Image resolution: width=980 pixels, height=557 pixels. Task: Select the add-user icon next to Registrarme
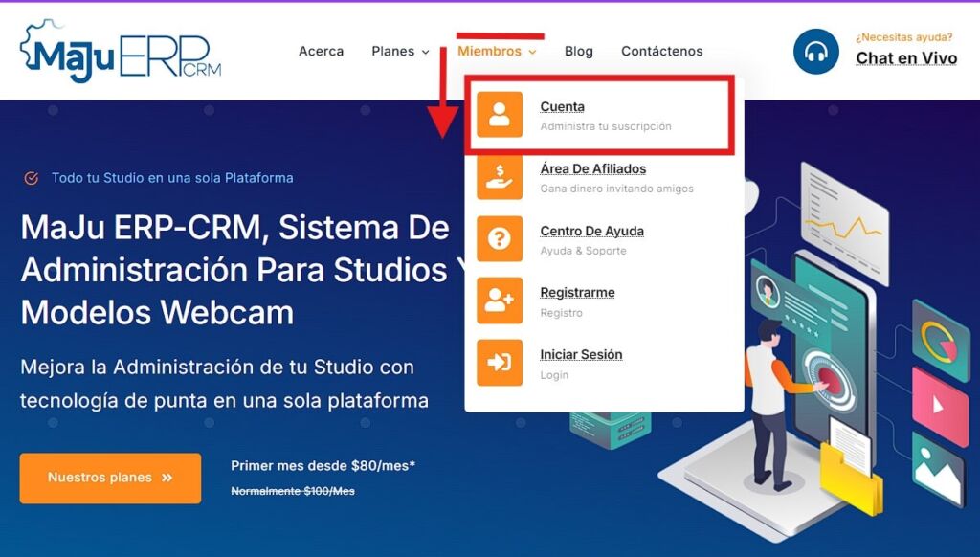[x=499, y=301]
